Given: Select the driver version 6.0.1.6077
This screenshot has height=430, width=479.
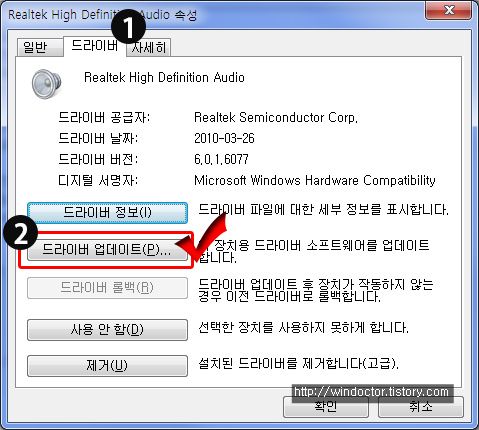Looking at the screenshot, I should [221, 159].
